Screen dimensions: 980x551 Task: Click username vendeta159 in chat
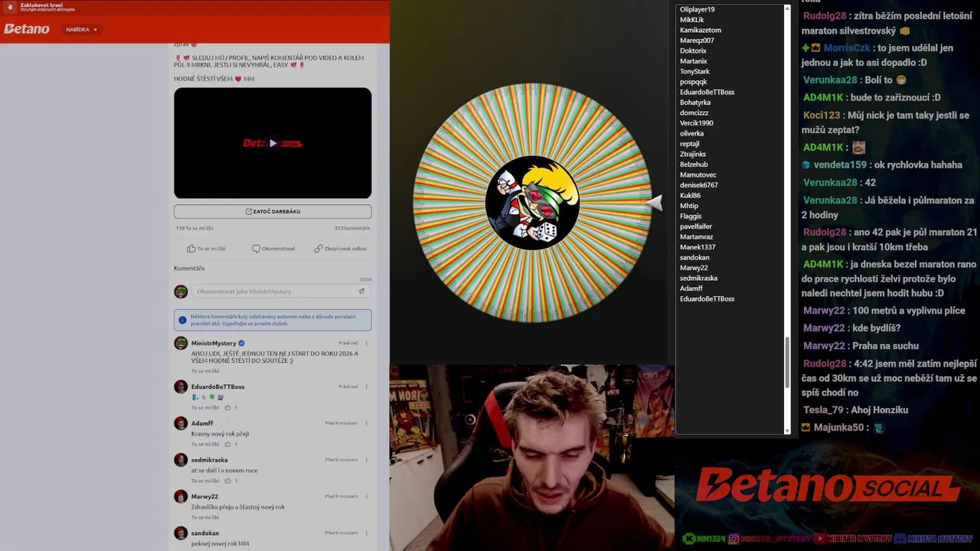tap(840, 165)
